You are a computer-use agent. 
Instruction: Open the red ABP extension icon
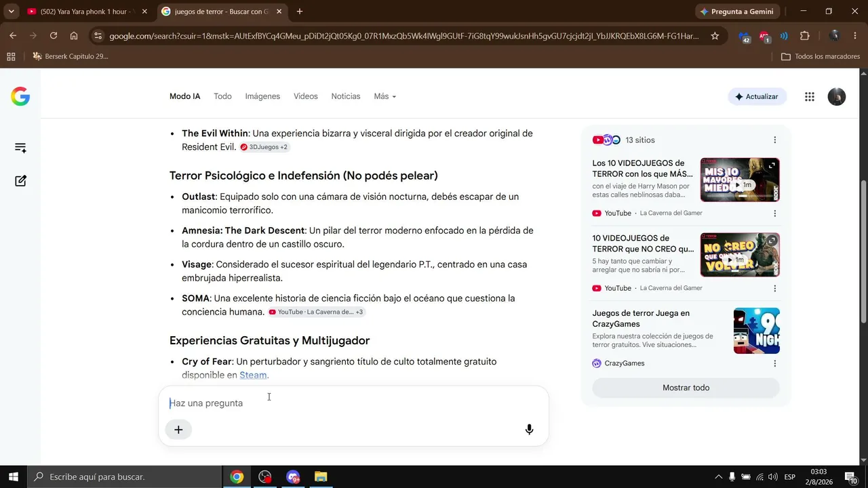tap(765, 37)
